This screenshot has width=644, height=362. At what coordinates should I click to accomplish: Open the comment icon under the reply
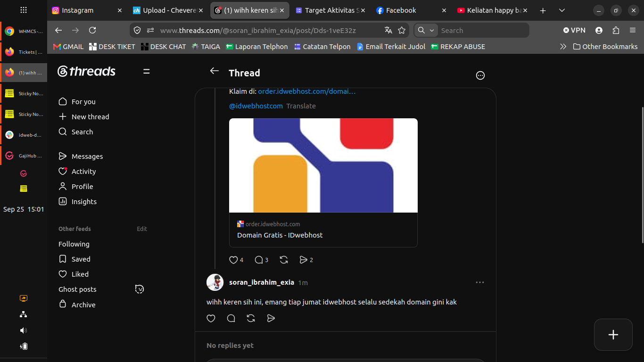coord(231,319)
